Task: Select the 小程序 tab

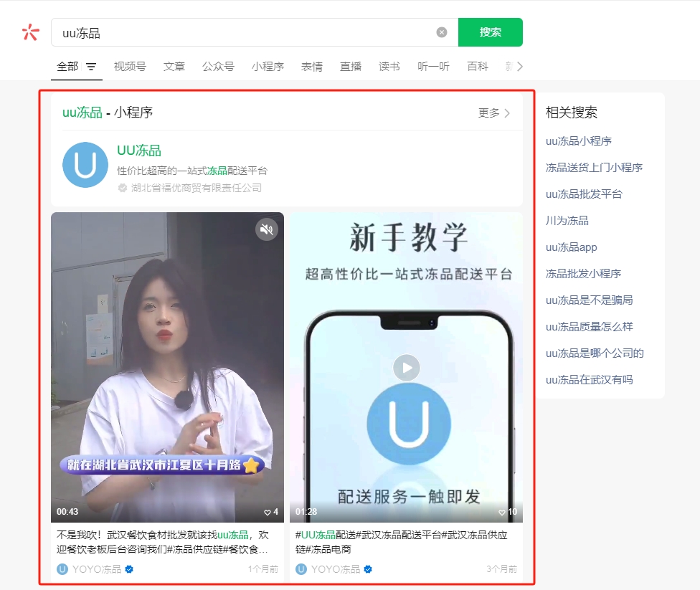Action: click(x=268, y=67)
